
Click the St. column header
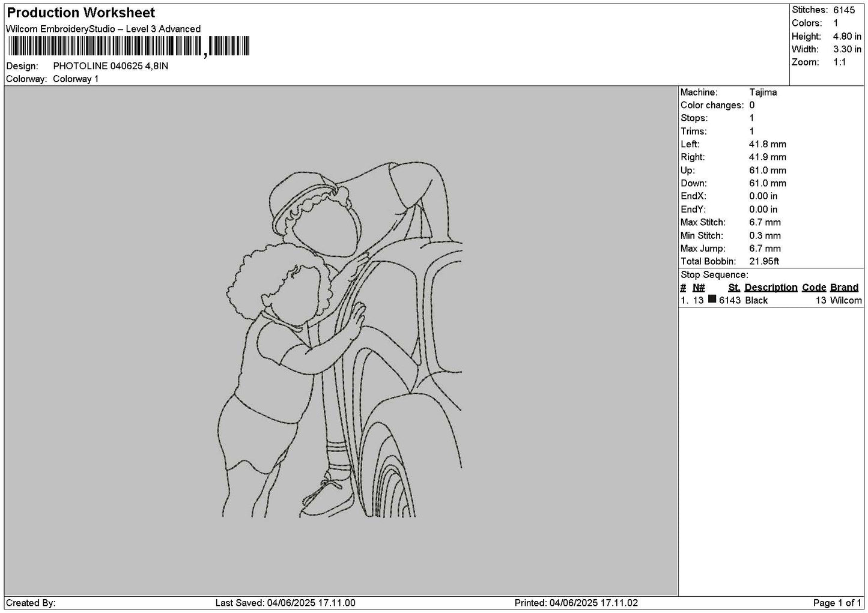[734, 288]
